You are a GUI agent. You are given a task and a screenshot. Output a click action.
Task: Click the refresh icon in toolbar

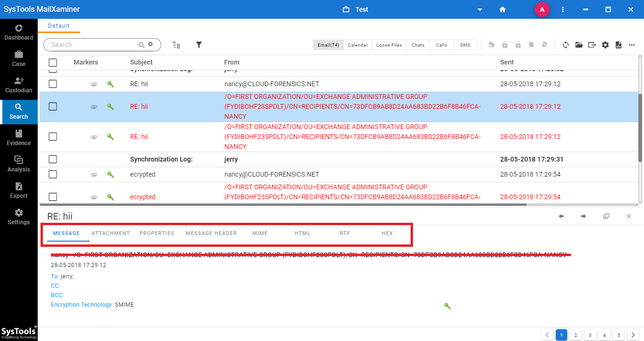point(566,45)
